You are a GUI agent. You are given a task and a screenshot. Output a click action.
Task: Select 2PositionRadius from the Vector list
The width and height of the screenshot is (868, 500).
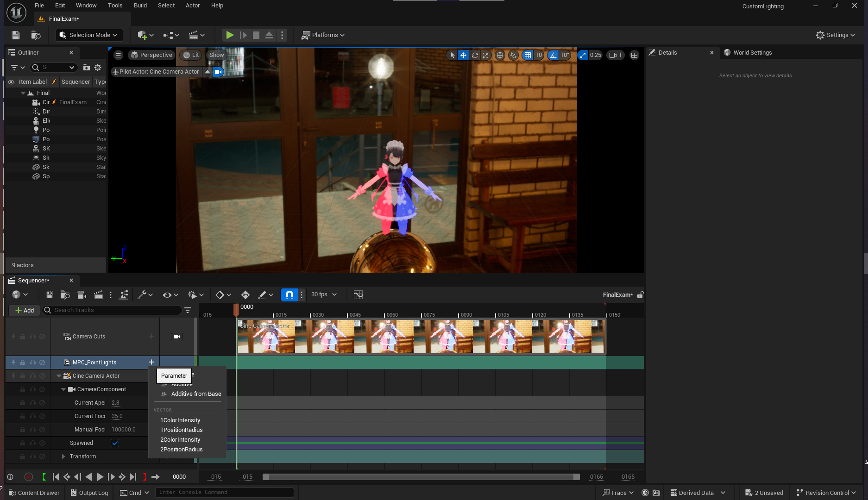(x=181, y=450)
